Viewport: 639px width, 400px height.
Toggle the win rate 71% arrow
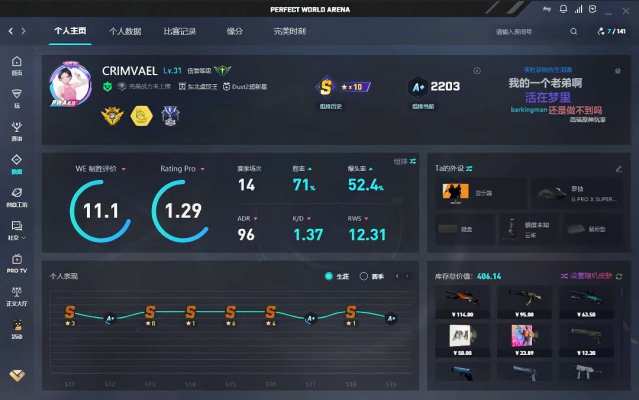(x=310, y=169)
